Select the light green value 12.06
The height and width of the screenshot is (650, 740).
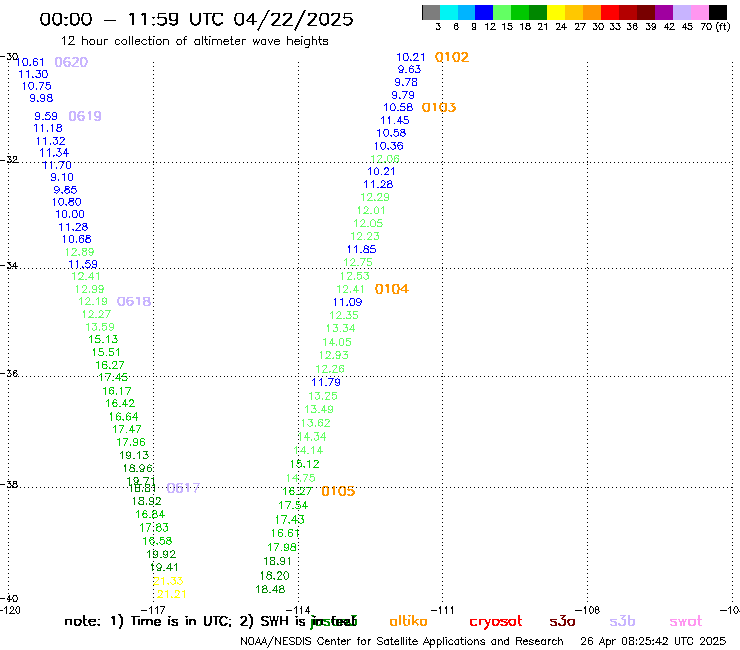[385, 159]
